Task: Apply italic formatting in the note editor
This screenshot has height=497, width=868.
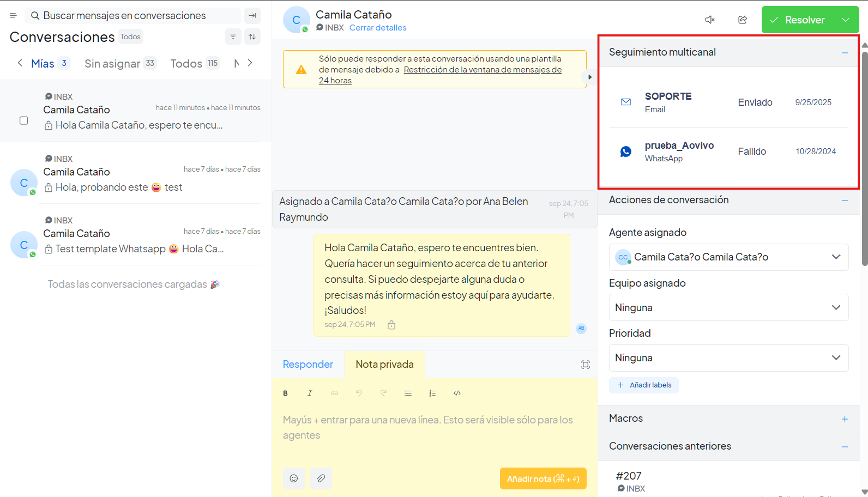Action: [x=310, y=393]
